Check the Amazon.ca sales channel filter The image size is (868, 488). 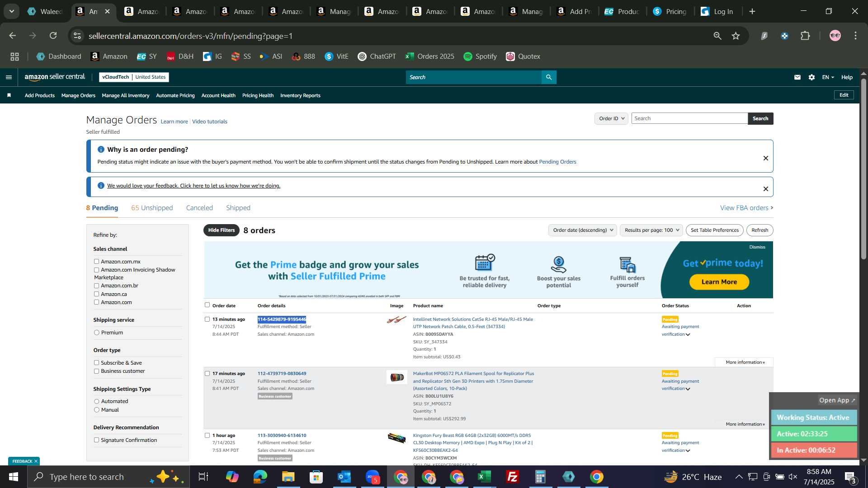96,294
